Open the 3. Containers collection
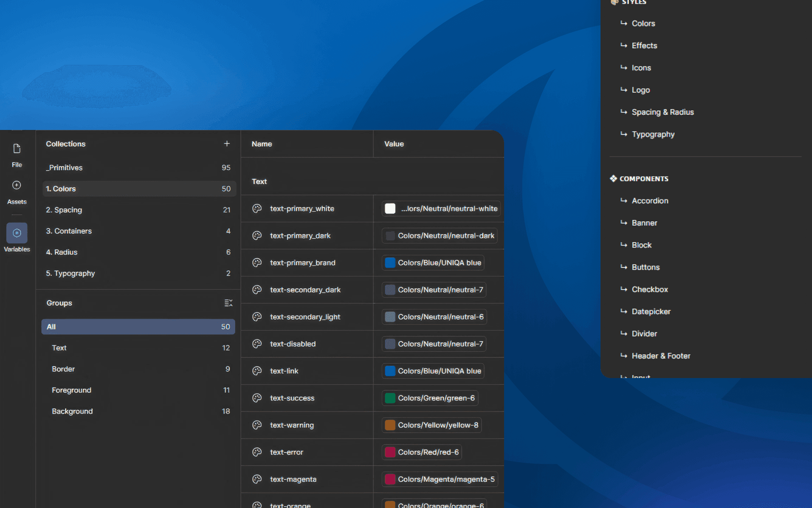 (x=139, y=231)
